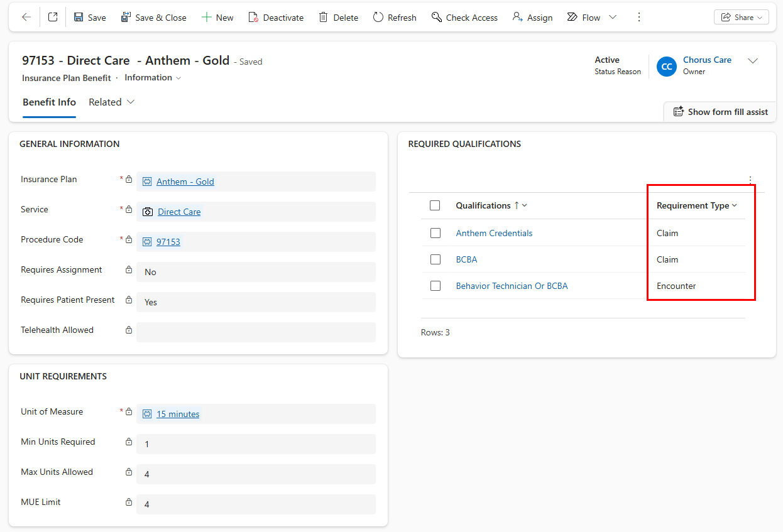
Task: Click lock icon beside Insurance Plan
Action: pyautogui.click(x=129, y=179)
